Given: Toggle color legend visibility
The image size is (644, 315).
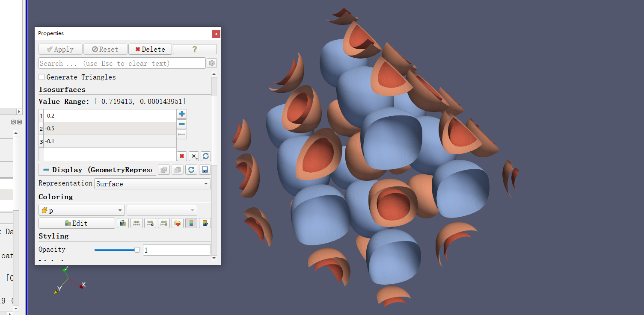Looking at the screenshot, I should (191, 223).
